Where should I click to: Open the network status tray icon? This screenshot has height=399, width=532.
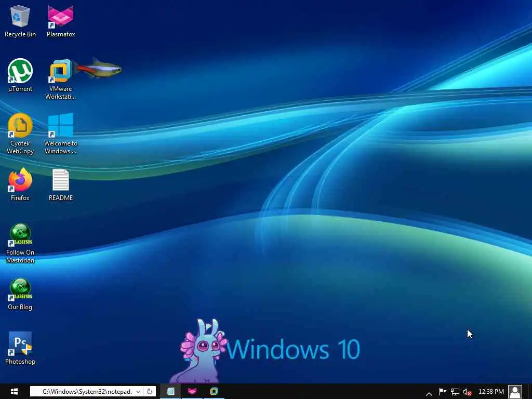455,392
